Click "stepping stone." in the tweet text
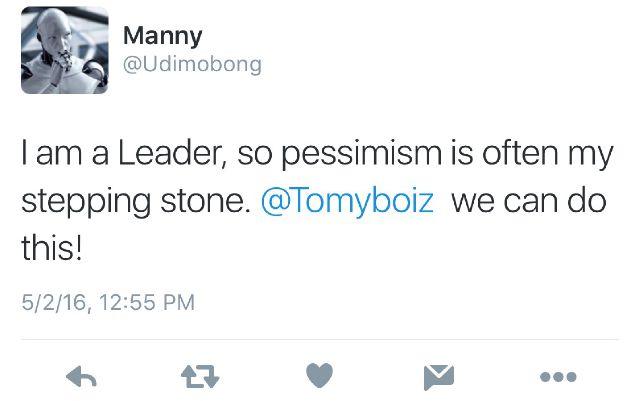Screen dimensions: 640x401 point(135,200)
